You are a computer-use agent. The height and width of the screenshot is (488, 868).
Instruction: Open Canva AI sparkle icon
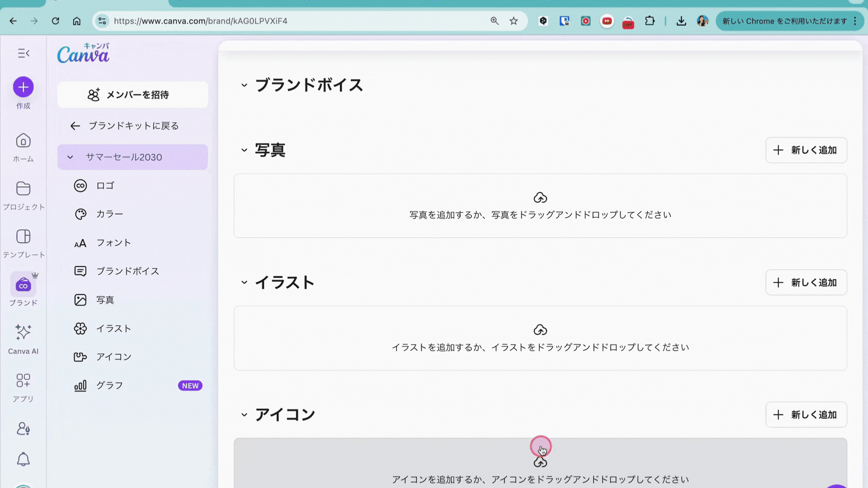23,333
